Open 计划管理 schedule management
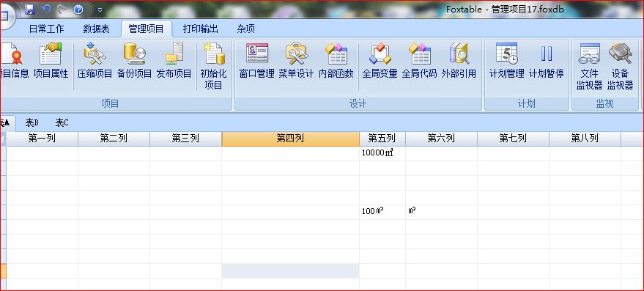644x291 pixels. (x=506, y=60)
